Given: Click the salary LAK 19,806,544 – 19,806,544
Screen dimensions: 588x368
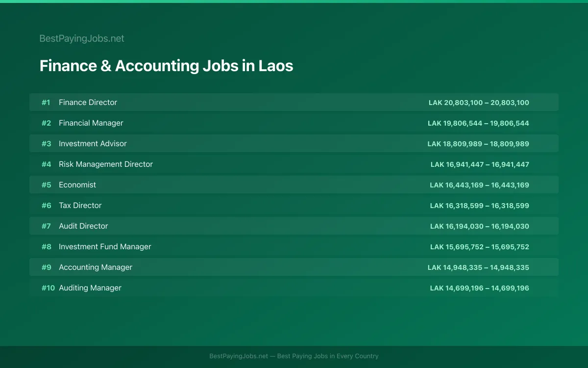Looking at the screenshot, I should 478,123.
